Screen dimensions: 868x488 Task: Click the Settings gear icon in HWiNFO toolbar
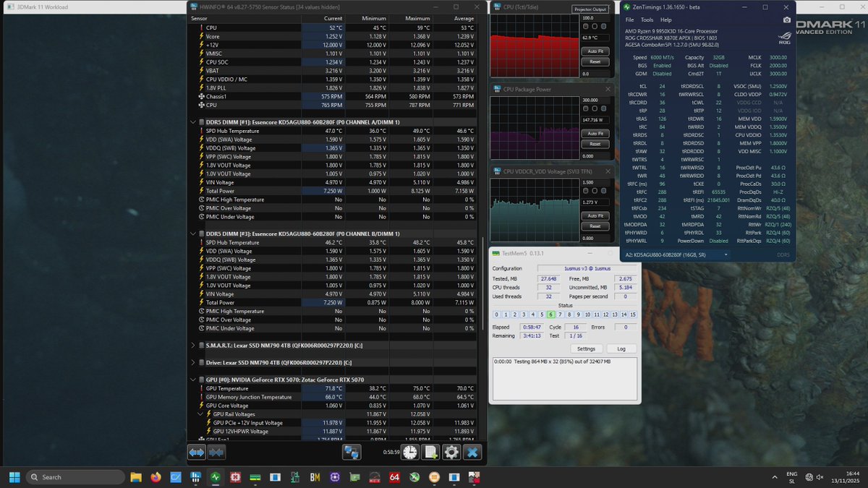tap(451, 451)
